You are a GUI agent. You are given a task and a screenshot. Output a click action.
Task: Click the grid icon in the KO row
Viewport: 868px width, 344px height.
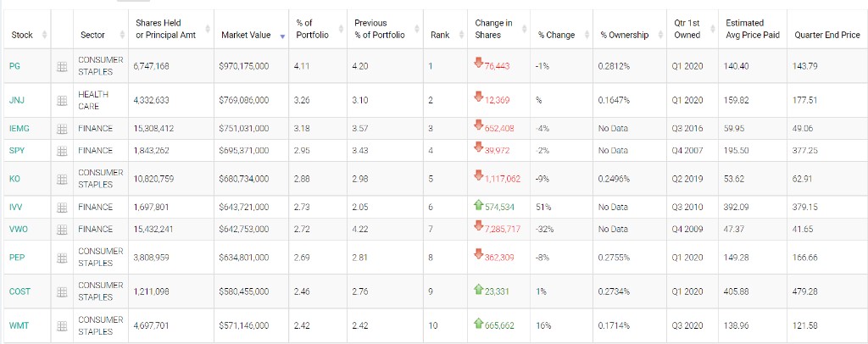coord(62,179)
